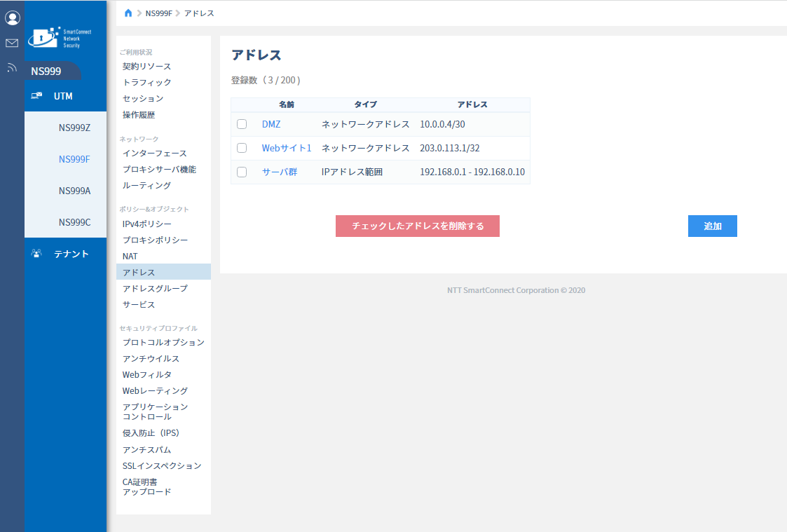
Task: Click the テナント people icon
Action: tap(36, 254)
